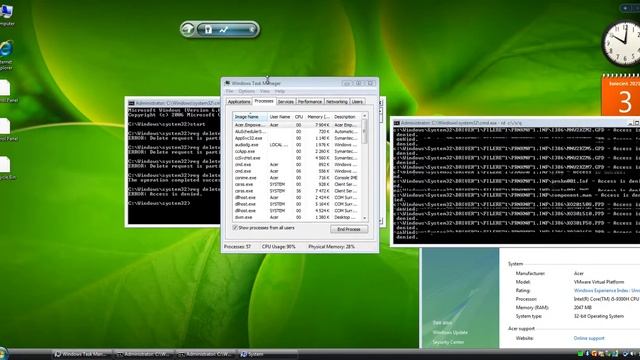
Task: Open the Options menu in Task Manager
Action: point(247,91)
